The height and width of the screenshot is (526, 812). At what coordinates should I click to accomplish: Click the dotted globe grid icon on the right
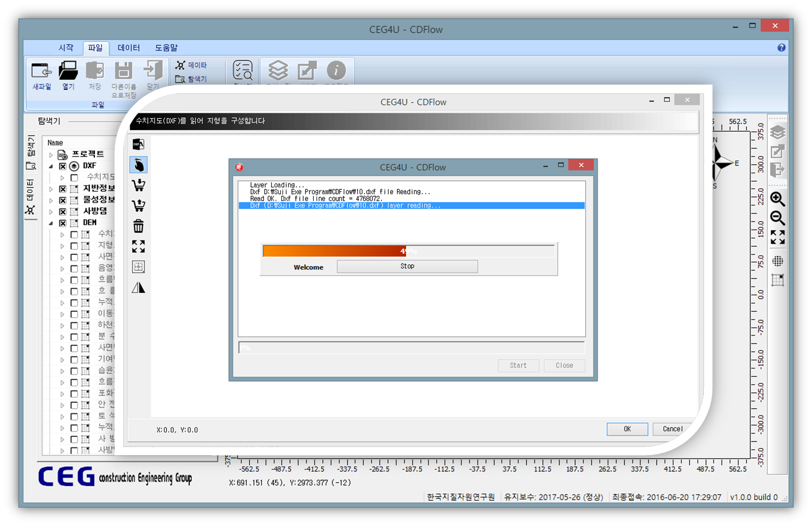777,261
